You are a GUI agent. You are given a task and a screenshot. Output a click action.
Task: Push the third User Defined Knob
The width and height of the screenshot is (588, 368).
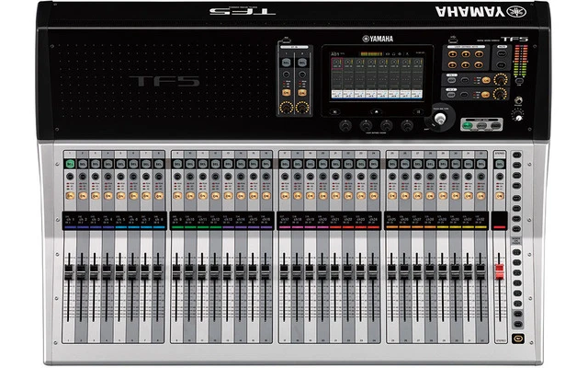[x=387, y=125]
